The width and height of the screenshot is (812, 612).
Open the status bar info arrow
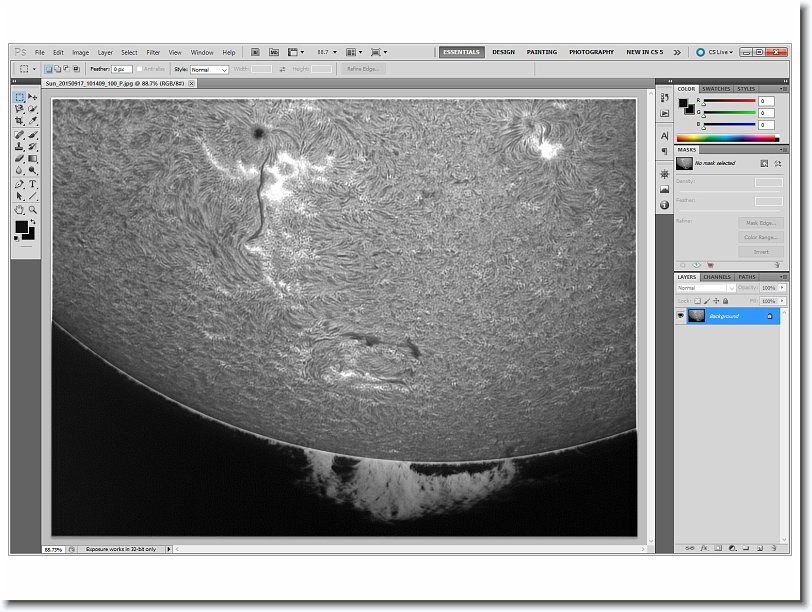click(169, 549)
